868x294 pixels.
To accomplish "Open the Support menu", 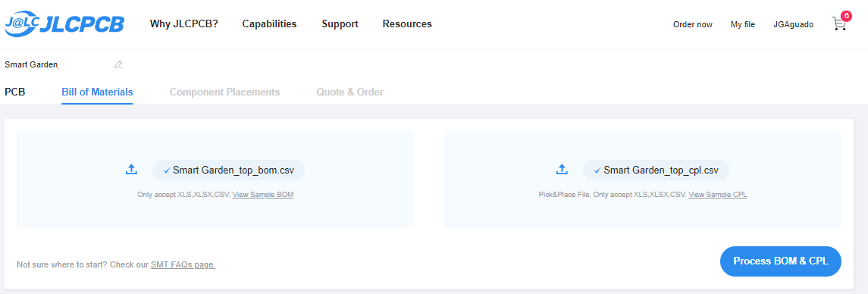I will (x=340, y=24).
